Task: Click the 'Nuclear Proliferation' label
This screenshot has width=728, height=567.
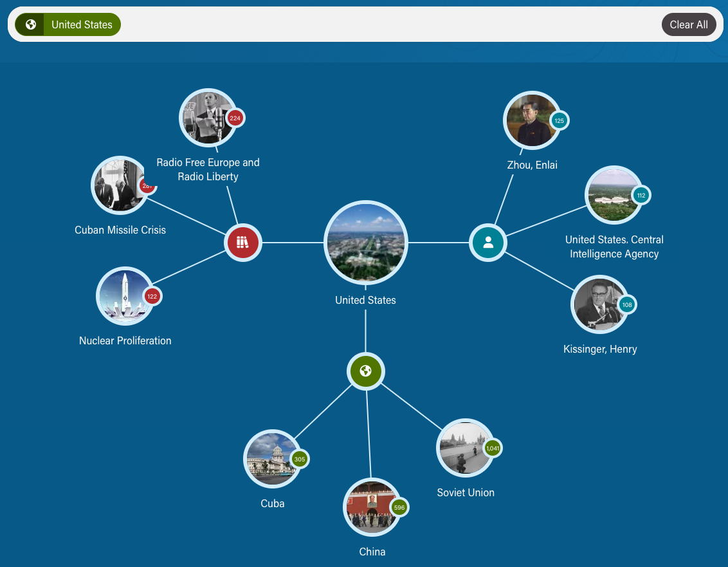Action: point(125,340)
